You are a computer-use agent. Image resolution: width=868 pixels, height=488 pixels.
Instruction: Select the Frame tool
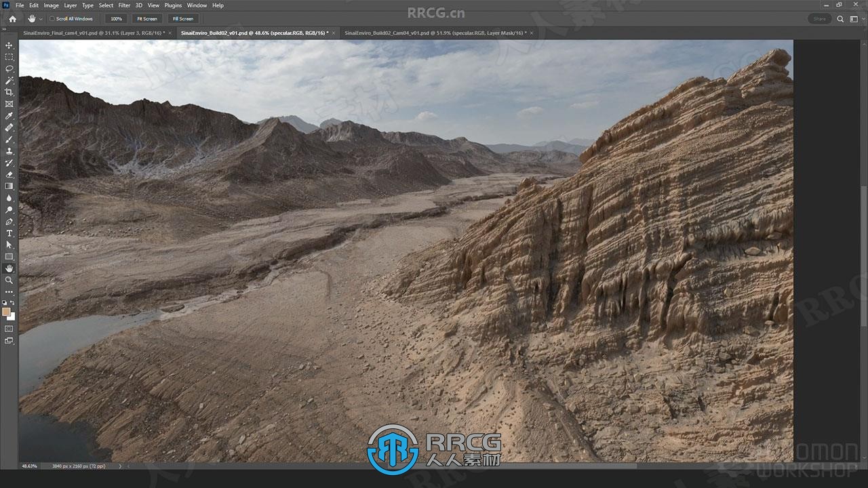pyautogui.click(x=9, y=104)
